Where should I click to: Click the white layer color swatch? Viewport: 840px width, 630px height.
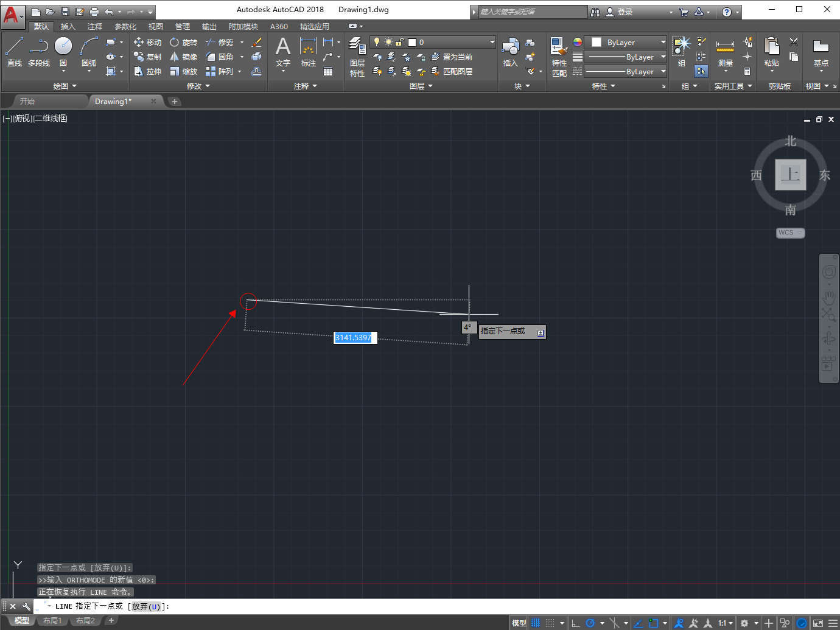pos(412,42)
